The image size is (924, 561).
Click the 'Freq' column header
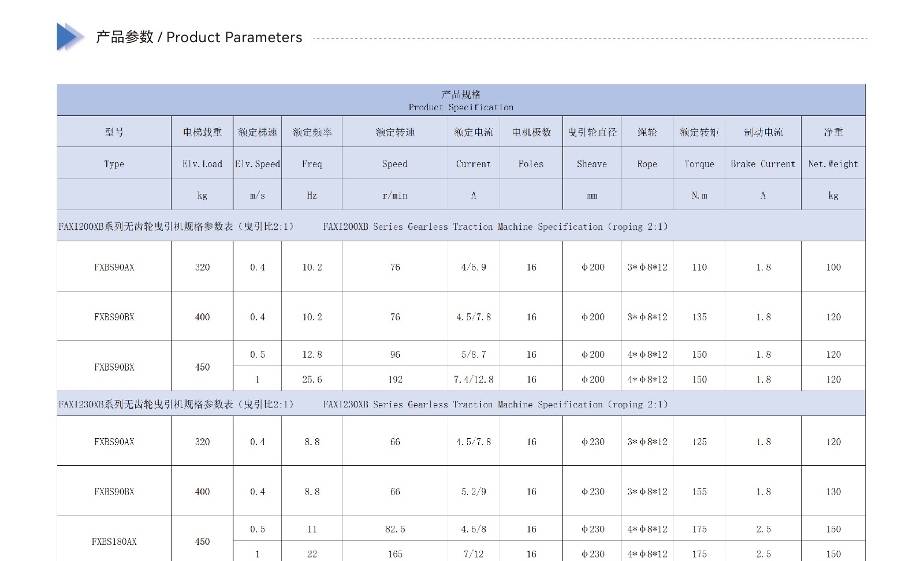(x=312, y=164)
